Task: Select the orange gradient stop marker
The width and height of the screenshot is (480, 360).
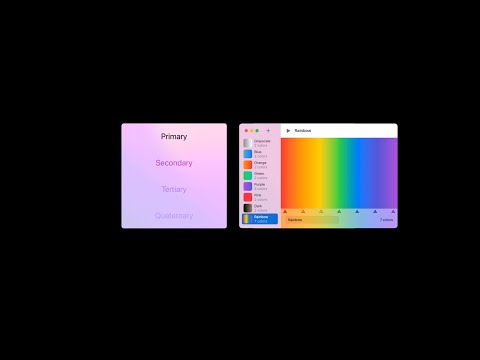Action: (x=303, y=211)
